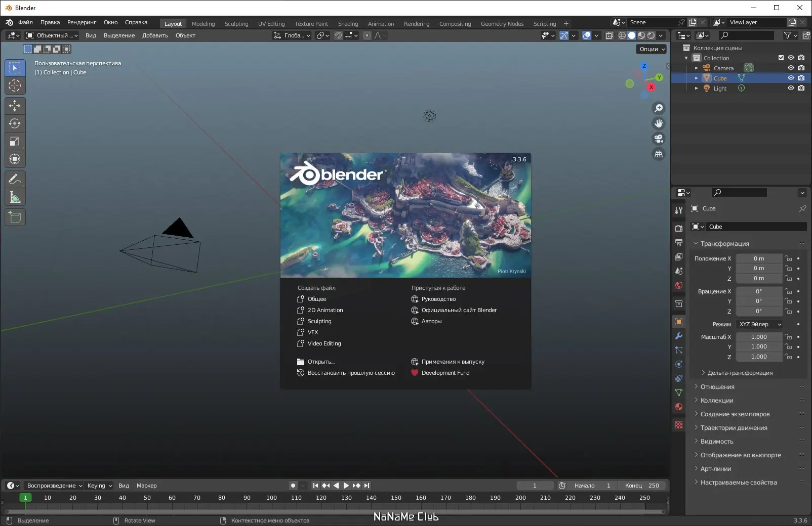Screen dimensions: 812x526
Task: Open the View Layer properties tab
Action: [679, 257]
